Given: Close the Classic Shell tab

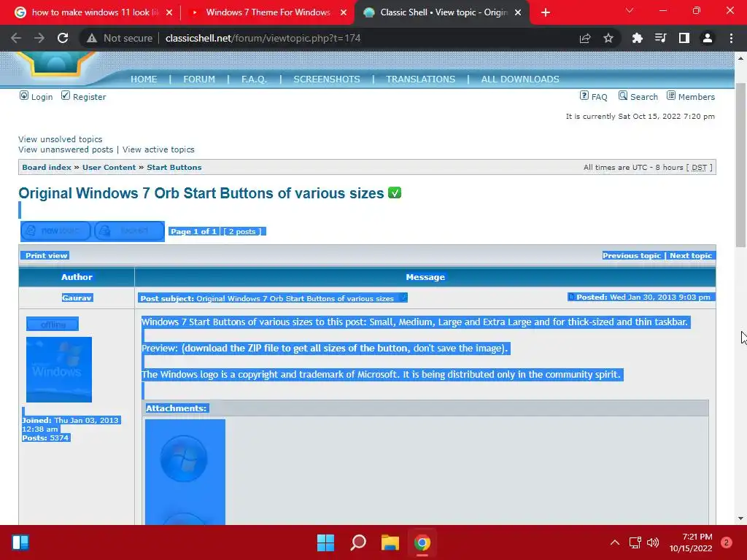Looking at the screenshot, I should (x=518, y=12).
